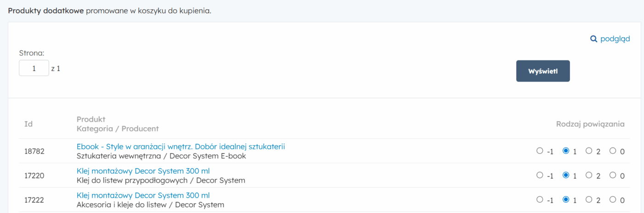Focus the Strona page number field
This screenshot has width=644, height=213.
[x=34, y=68]
